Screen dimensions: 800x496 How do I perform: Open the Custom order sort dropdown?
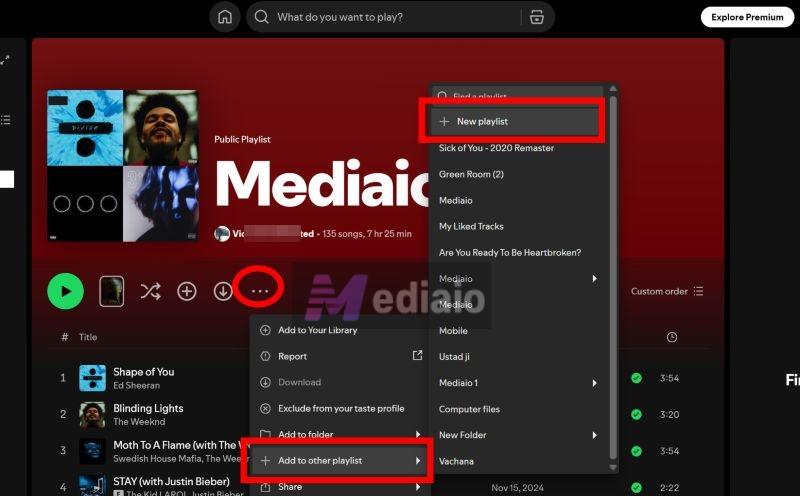[667, 291]
